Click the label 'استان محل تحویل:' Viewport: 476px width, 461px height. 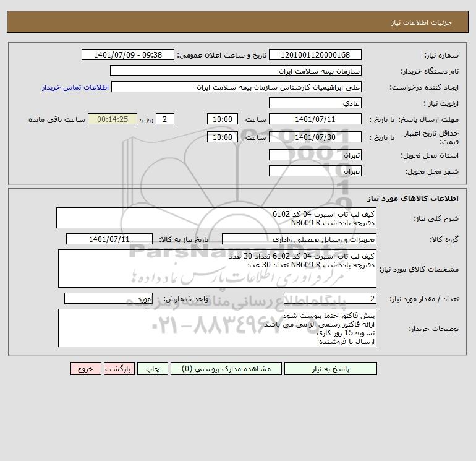coord(430,155)
